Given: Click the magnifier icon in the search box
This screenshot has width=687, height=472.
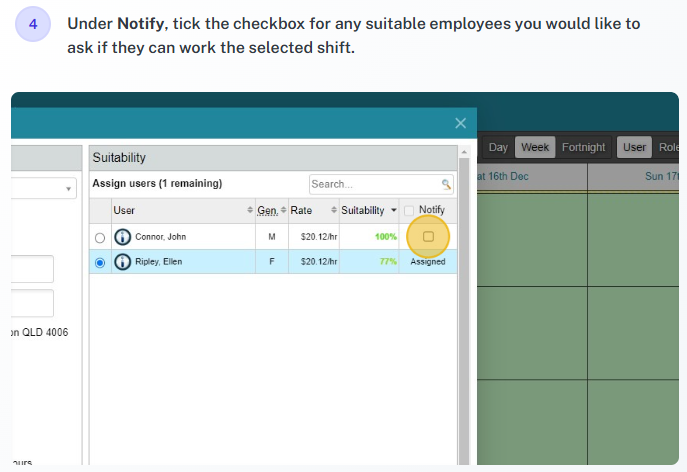Looking at the screenshot, I should tap(446, 185).
